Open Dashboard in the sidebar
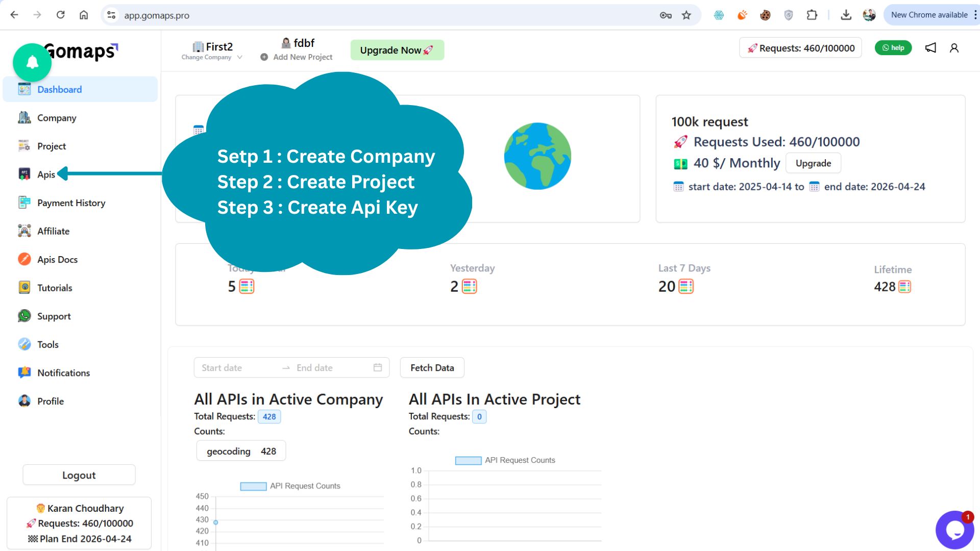This screenshot has width=980, height=551. click(80, 89)
